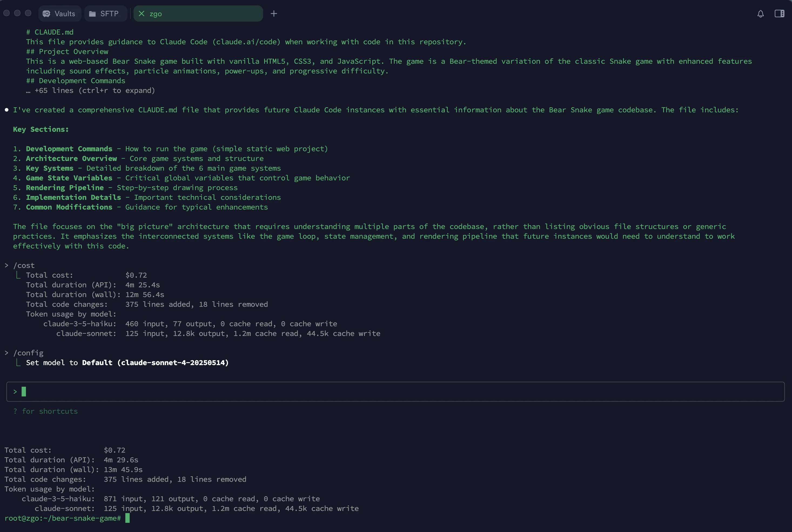
Task: Focus the Claude Code prompt input box
Action: [x=395, y=392]
